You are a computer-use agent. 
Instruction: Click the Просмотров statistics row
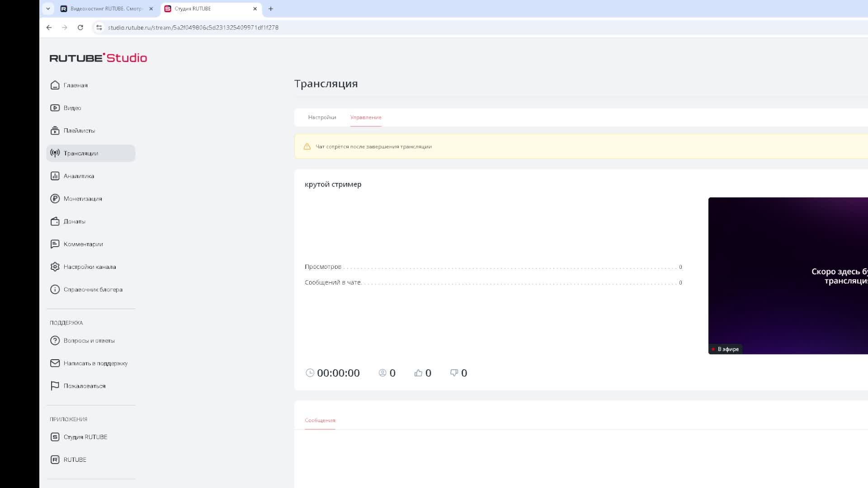coord(493,267)
